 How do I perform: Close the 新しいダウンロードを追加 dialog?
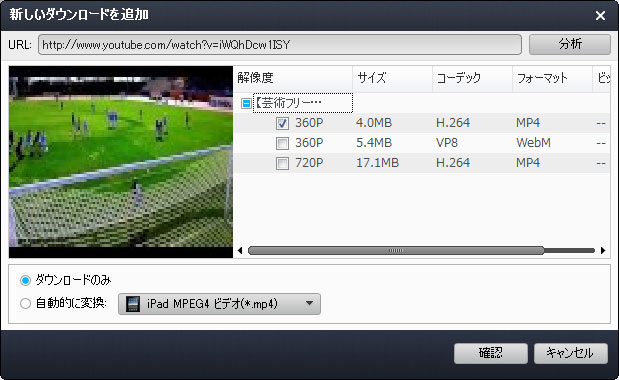(600, 15)
